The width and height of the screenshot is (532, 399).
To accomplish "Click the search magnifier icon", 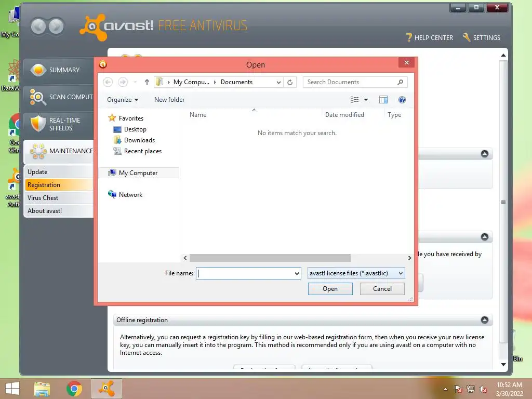I will 401,82.
